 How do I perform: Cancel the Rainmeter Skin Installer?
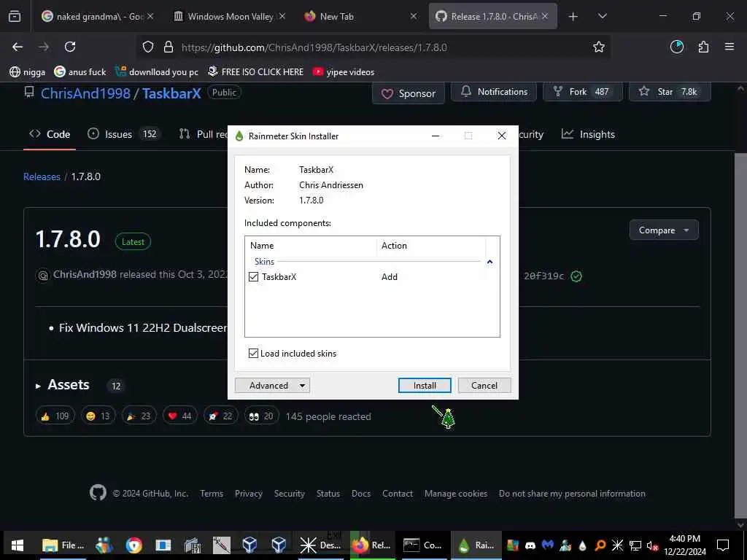tap(484, 385)
